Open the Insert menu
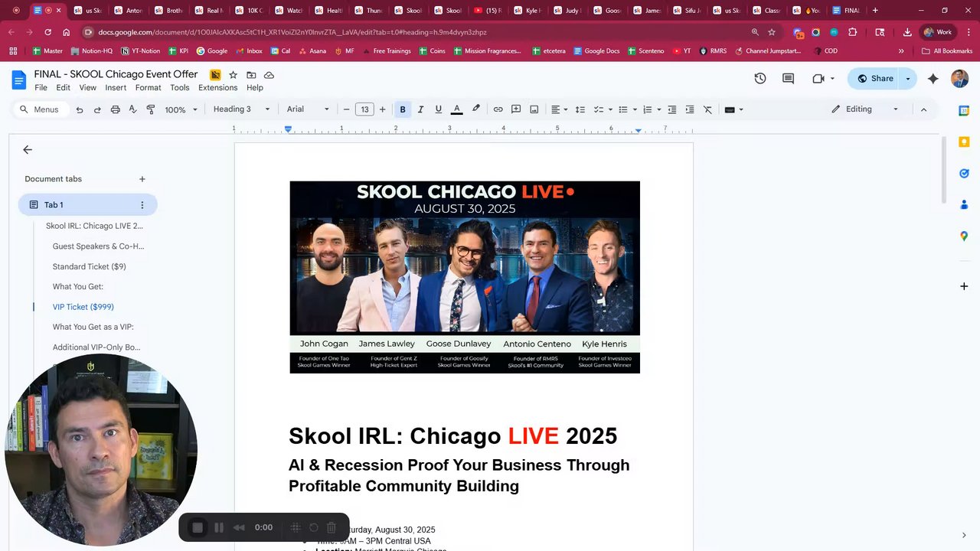This screenshot has width=980, height=551. (116, 87)
